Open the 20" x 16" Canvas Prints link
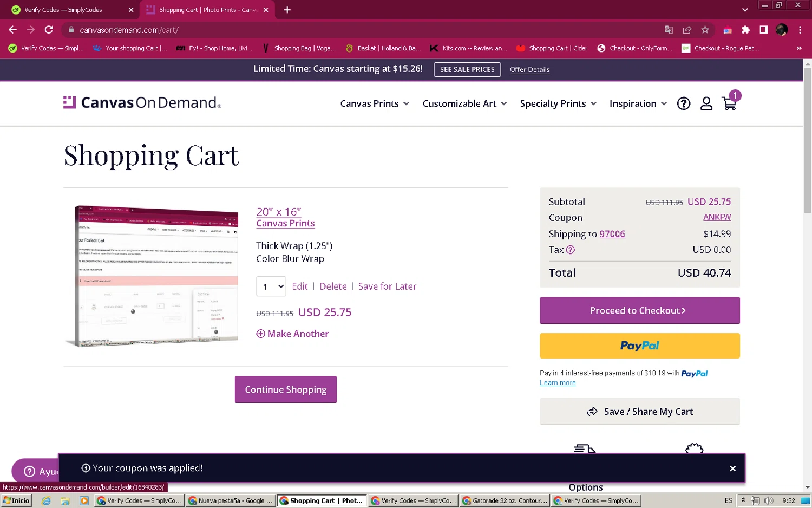 285,217
